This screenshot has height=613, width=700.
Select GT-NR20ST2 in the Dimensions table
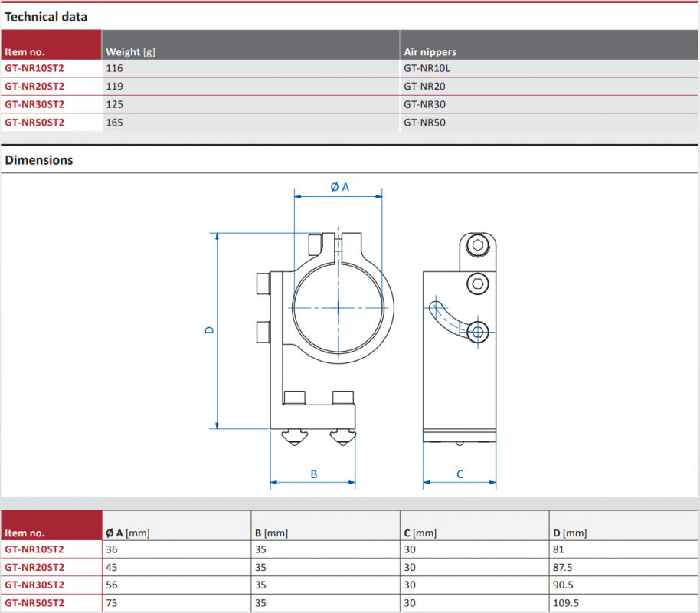(x=34, y=568)
